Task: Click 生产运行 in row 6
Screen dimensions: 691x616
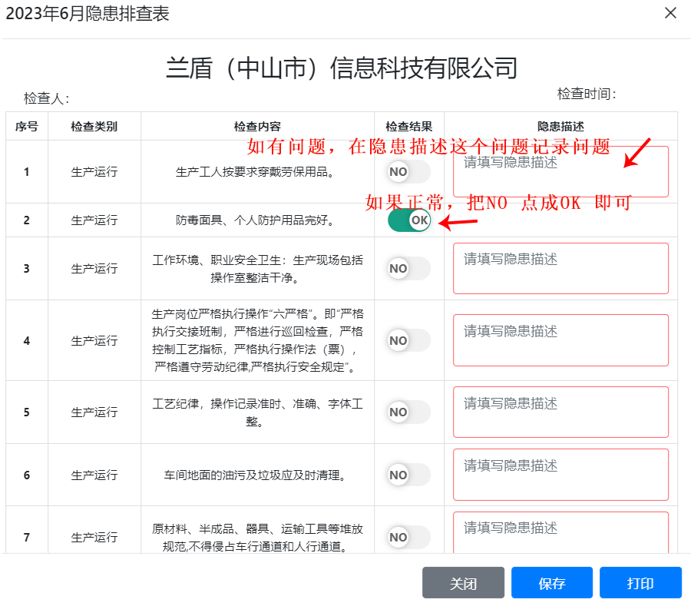Action: [x=94, y=475]
